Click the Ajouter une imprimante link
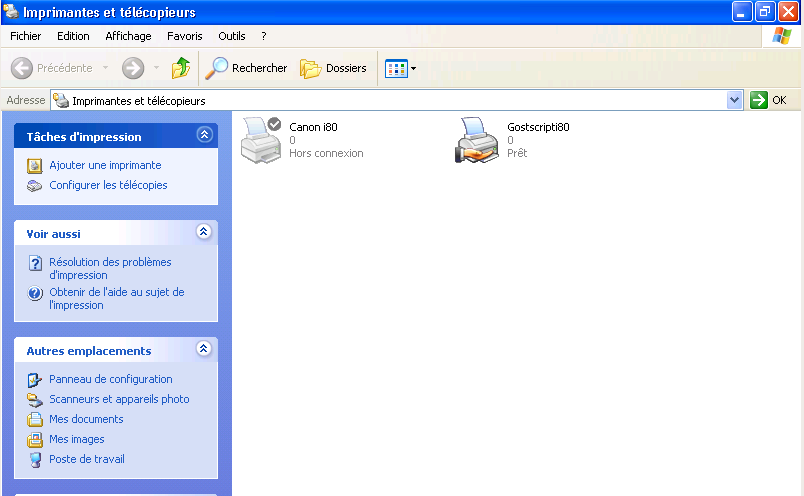 [x=105, y=165]
